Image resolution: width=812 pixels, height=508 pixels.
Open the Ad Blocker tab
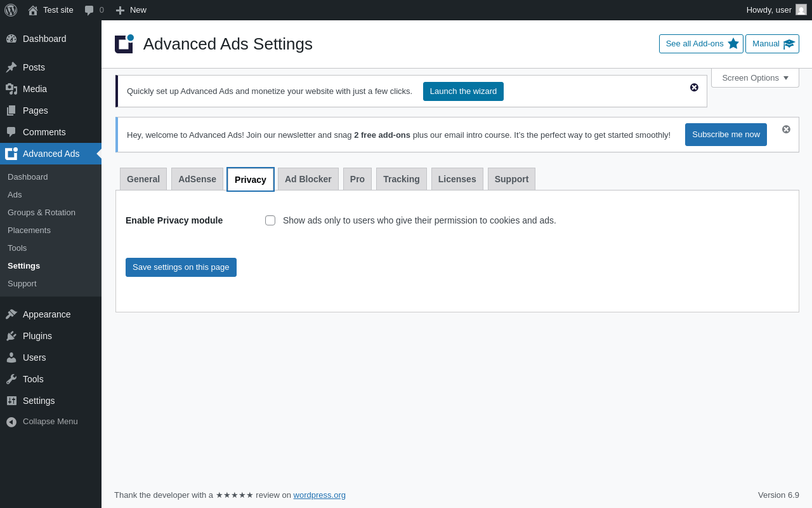tap(308, 179)
